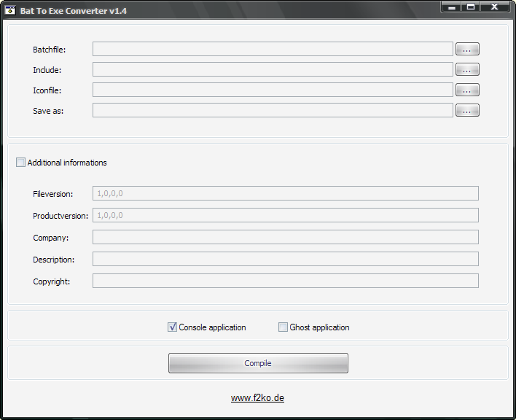Focus the Batchfile path field
516x420 pixels.
click(273, 49)
